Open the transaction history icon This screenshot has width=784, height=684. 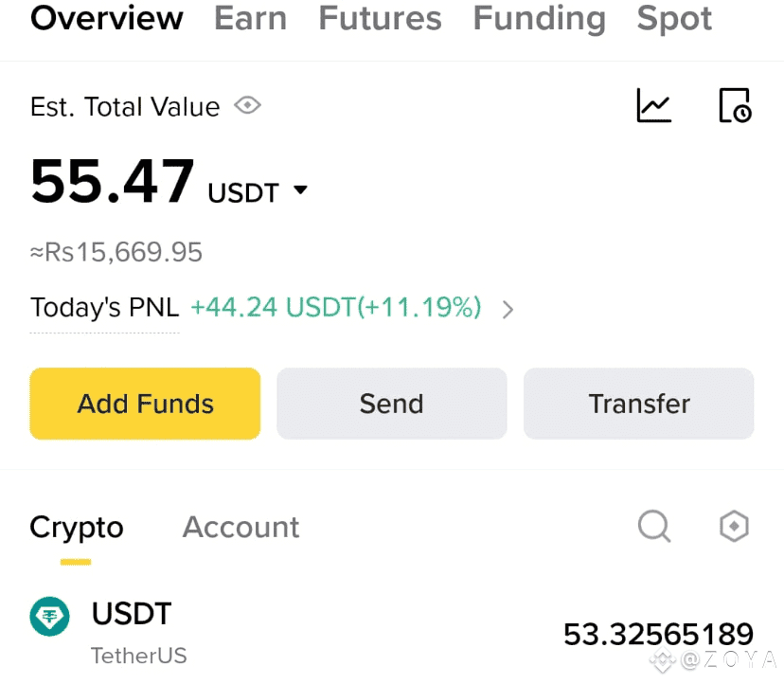point(734,105)
